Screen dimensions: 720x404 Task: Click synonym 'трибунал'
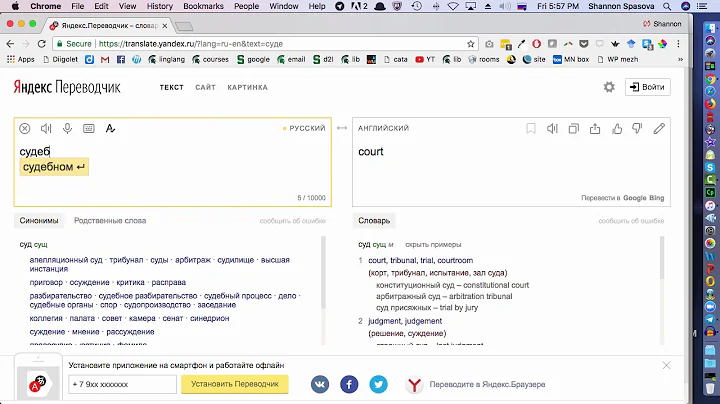[126, 260]
